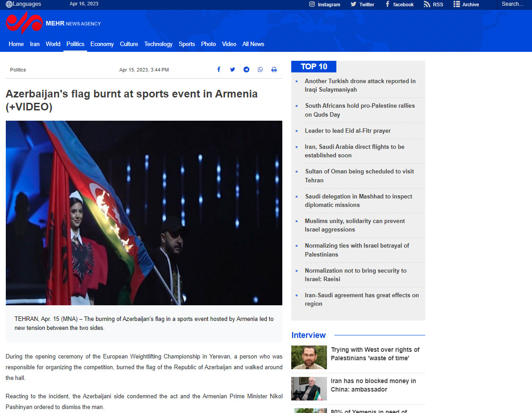Open Sultan of Oman visit Tehran article

pyautogui.click(x=359, y=176)
